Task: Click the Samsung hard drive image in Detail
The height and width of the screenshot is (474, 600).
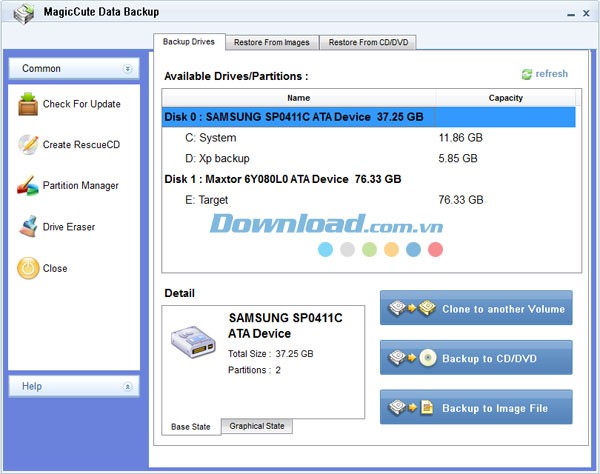Action: click(x=193, y=342)
